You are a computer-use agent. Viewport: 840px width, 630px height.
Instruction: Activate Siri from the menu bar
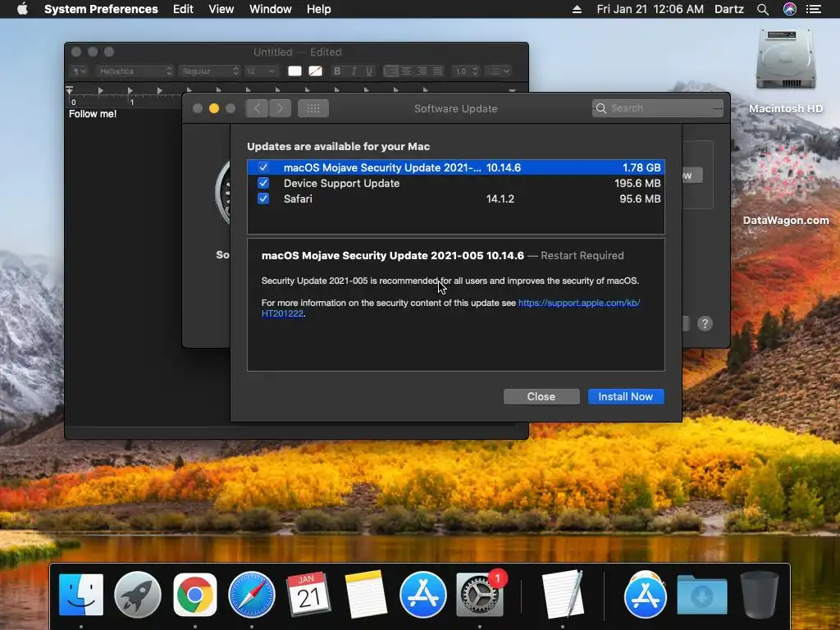[790, 9]
